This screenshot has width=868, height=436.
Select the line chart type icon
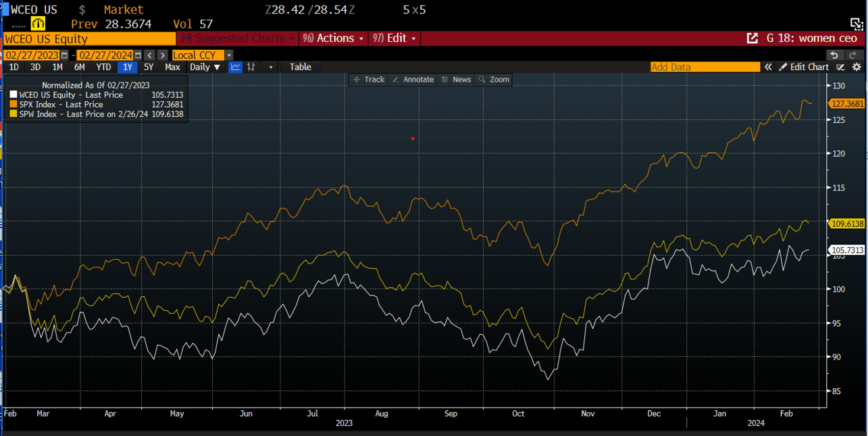click(236, 67)
